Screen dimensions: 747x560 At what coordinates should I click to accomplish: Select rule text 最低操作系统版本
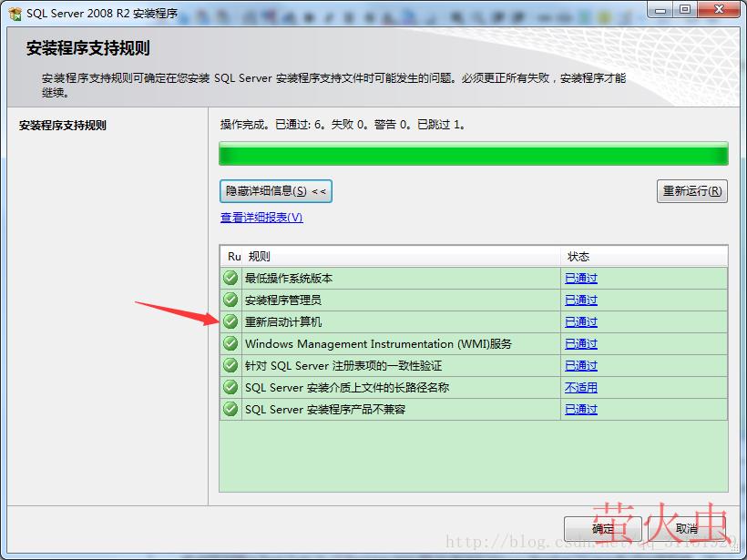click(x=289, y=278)
